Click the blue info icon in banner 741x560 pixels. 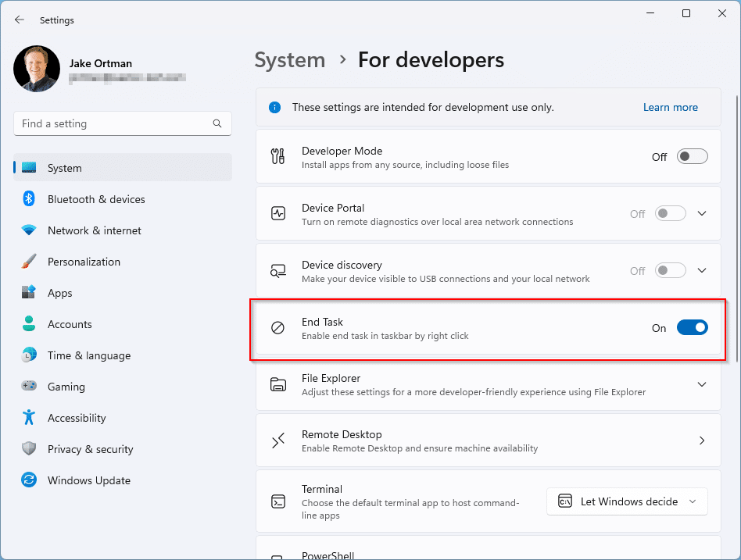[274, 108]
